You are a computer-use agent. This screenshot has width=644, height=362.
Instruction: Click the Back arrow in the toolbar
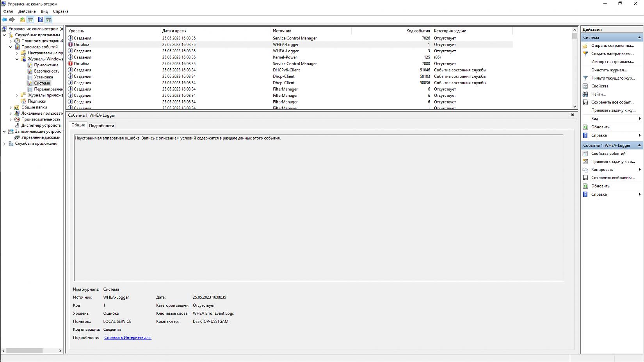pyautogui.click(x=4, y=20)
